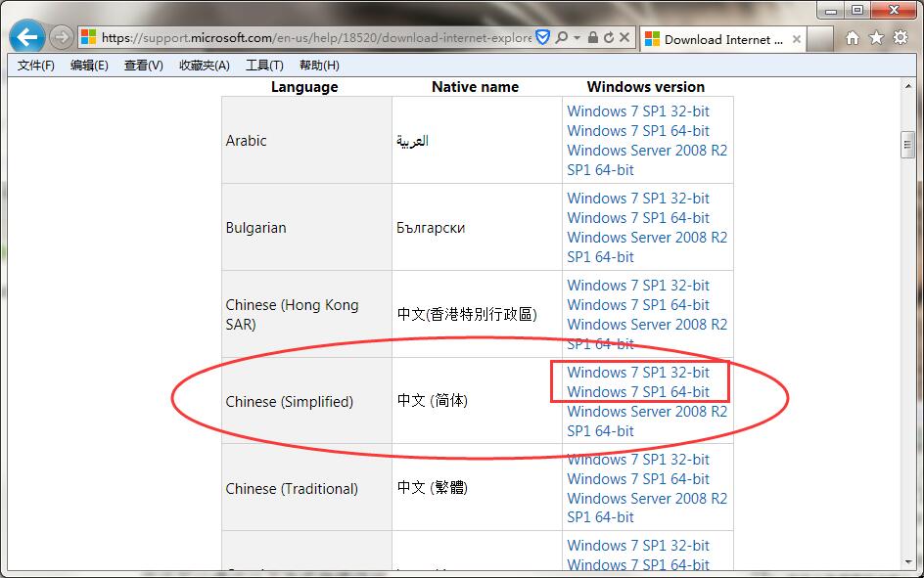Click Bulgarian Windows Server 2008 R2 link
This screenshot has height=578, width=924.
pyautogui.click(x=647, y=247)
